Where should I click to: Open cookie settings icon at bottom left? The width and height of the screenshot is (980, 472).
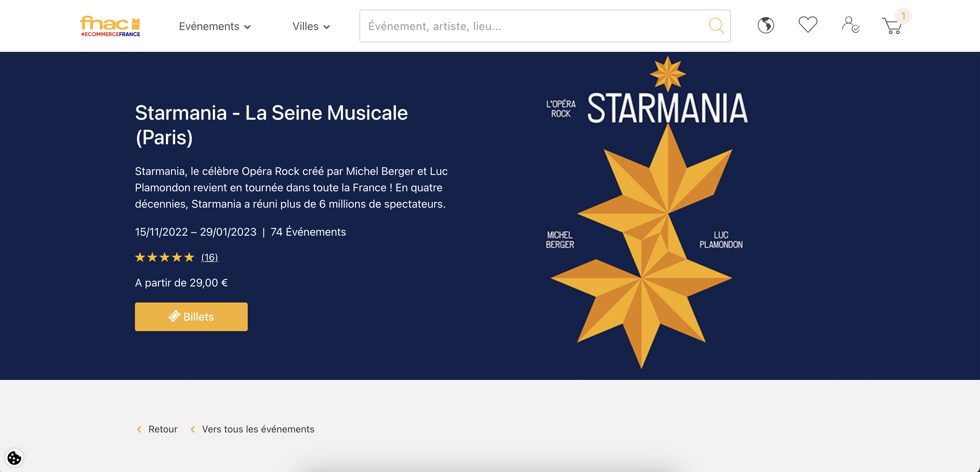14,458
